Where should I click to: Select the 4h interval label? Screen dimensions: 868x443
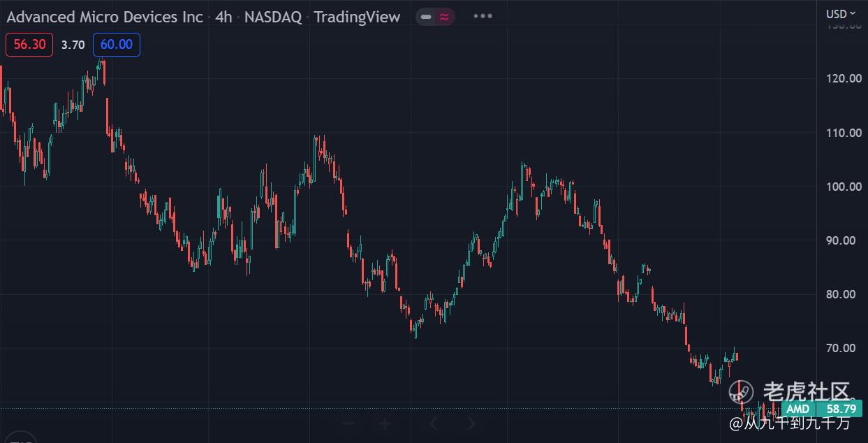[x=223, y=17]
